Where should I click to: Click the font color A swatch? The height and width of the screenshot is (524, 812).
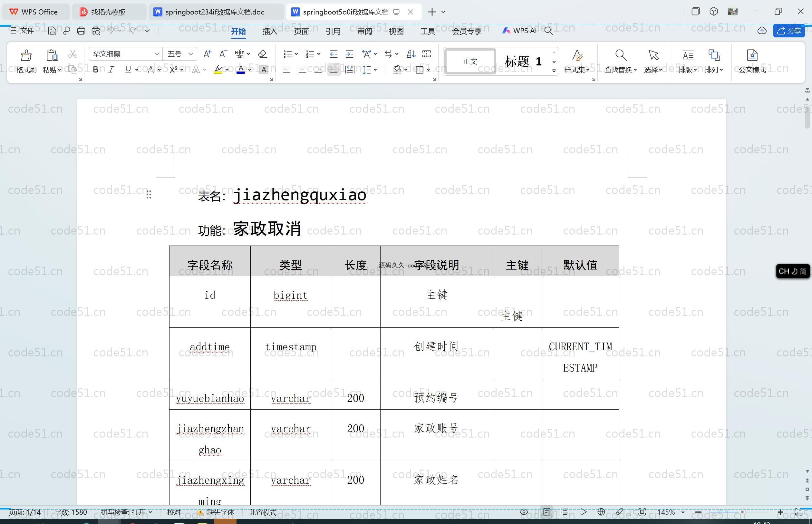click(x=241, y=70)
